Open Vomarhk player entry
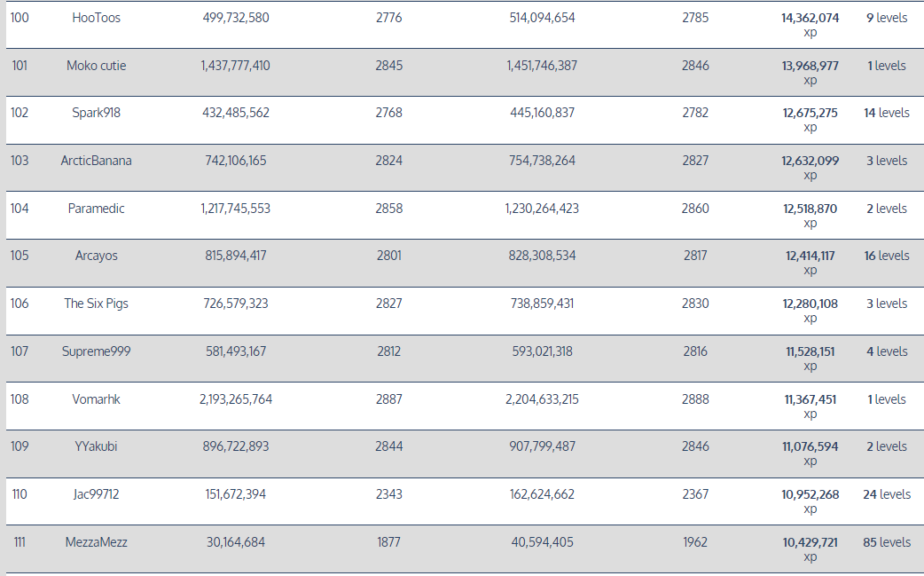This screenshot has width=924, height=576. point(96,399)
